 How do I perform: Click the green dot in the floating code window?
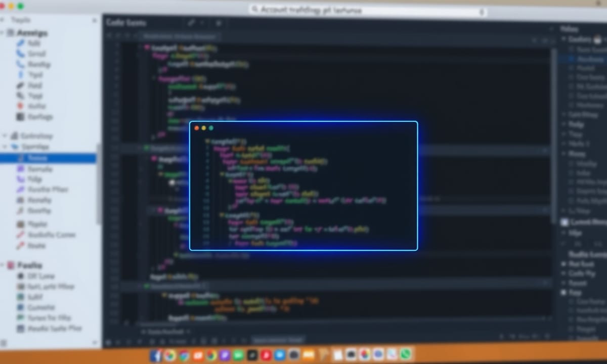pos(211,128)
